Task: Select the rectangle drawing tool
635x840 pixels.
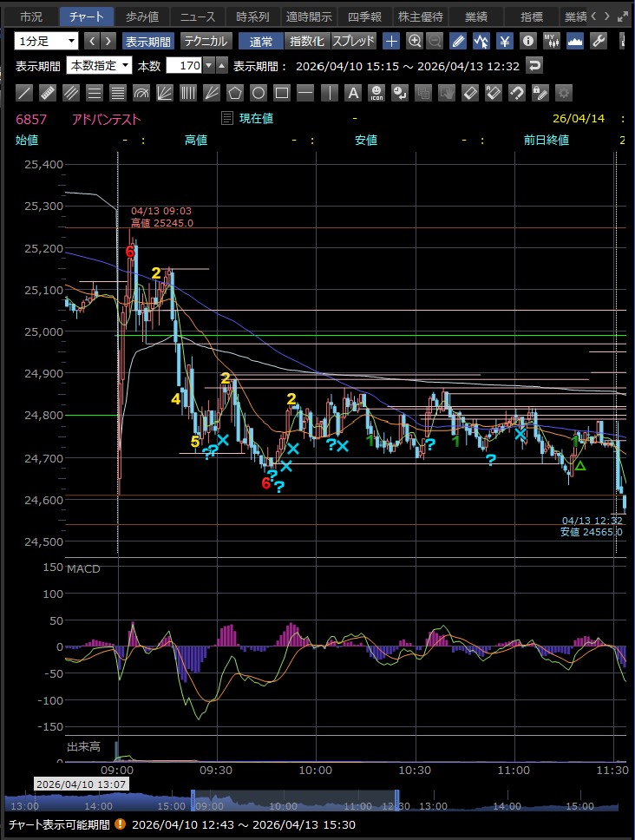Action: (x=282, y=93)
